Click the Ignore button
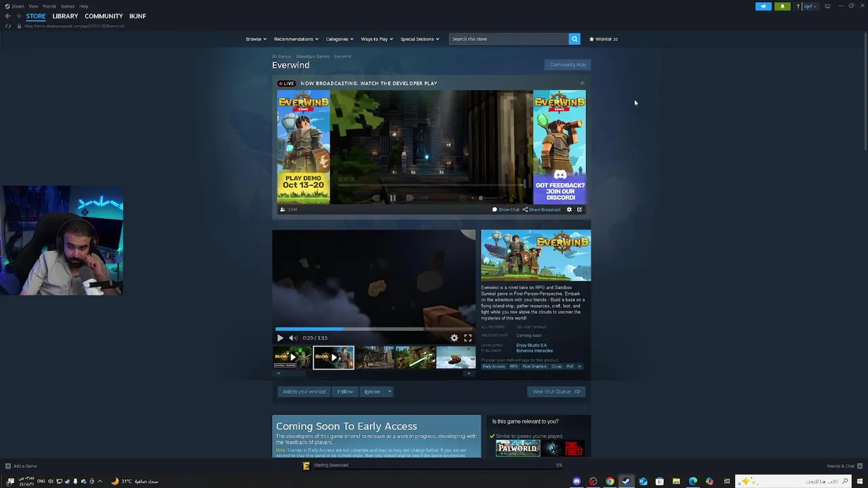 (x=372, y=392)
